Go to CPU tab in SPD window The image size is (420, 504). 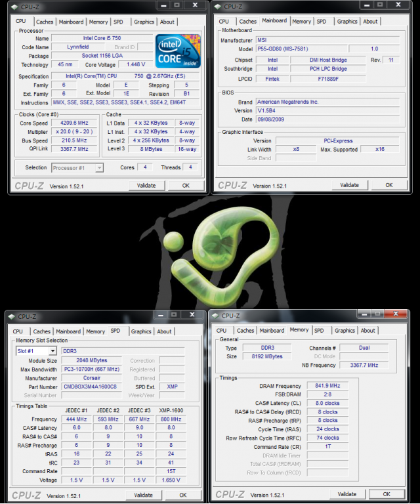click(18, 331)
